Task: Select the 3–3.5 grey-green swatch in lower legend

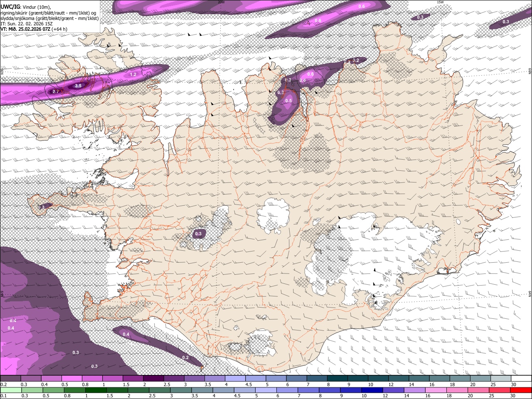Action: click(x=181, y=390)
